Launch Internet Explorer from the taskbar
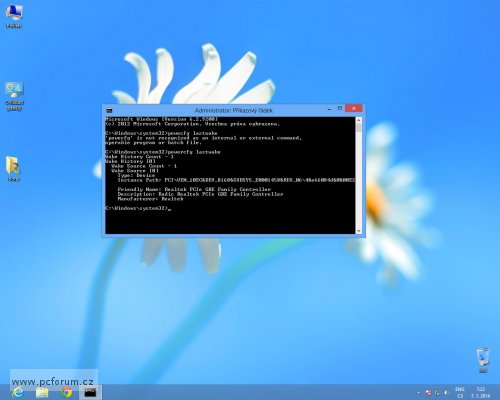500x400 pixels. coord(18,392)
